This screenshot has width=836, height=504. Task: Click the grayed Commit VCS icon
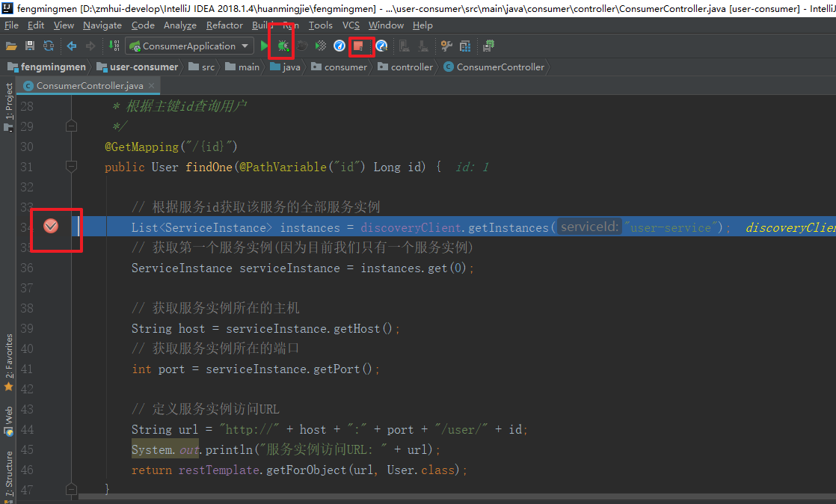(423, 46)
